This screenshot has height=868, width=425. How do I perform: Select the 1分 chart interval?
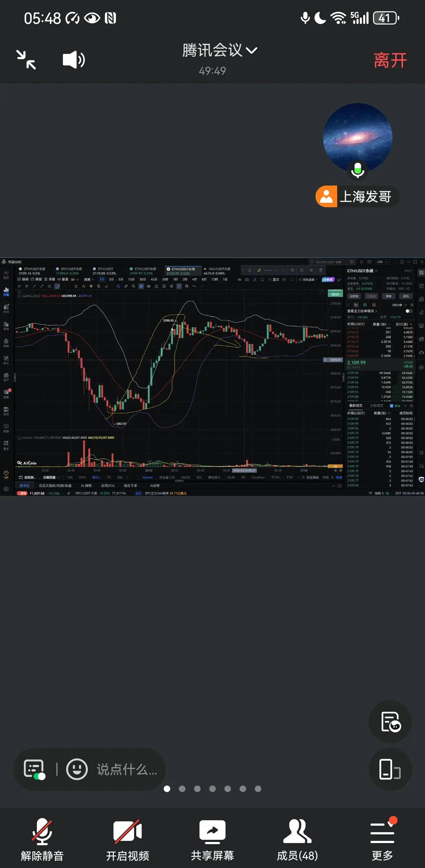(102, 280)
